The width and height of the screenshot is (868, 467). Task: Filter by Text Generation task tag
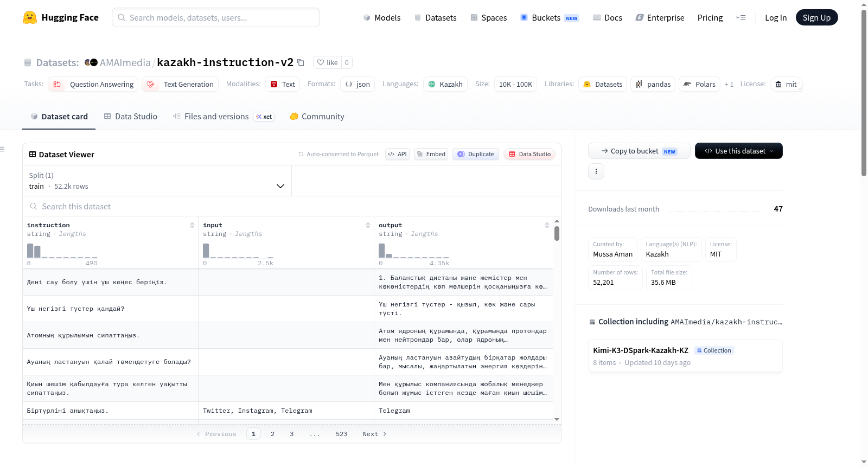[x=180, y=84]
